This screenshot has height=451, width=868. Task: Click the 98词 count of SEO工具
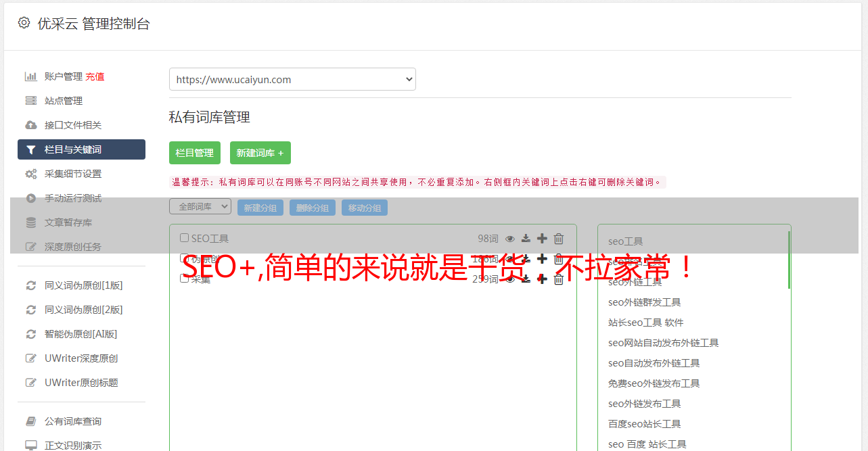[488, 238]
